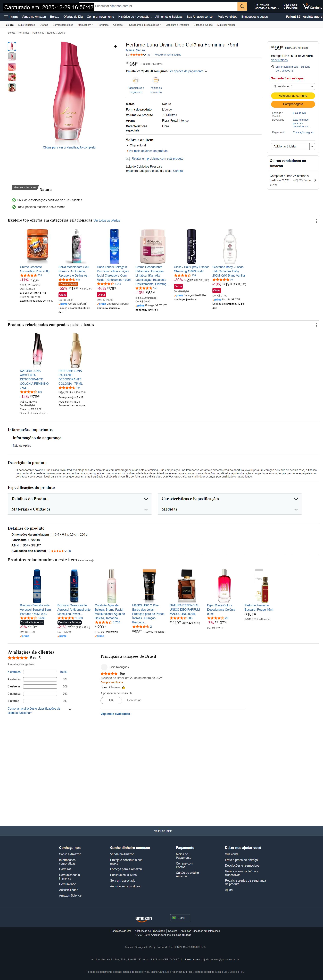
Task: Expand Como as avaliações e classificações funcionam
Action: pyautogui.click(x=39, y=711)
